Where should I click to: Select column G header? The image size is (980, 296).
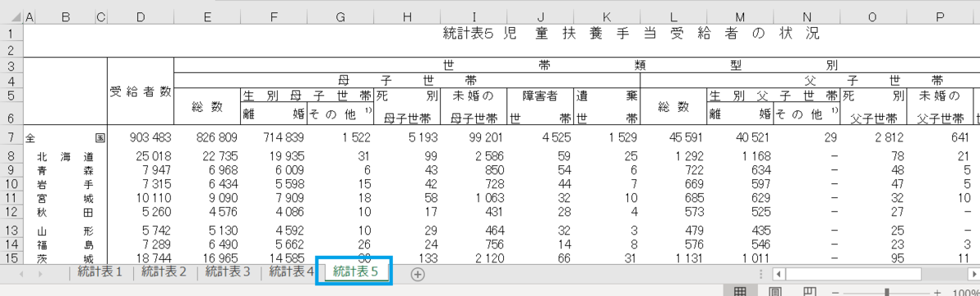[x=340, y=16]
